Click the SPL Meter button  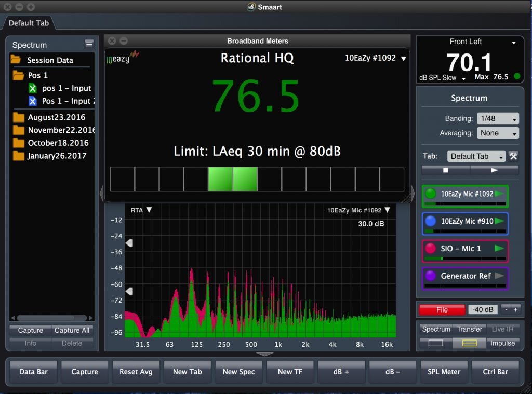coord(444,372)
